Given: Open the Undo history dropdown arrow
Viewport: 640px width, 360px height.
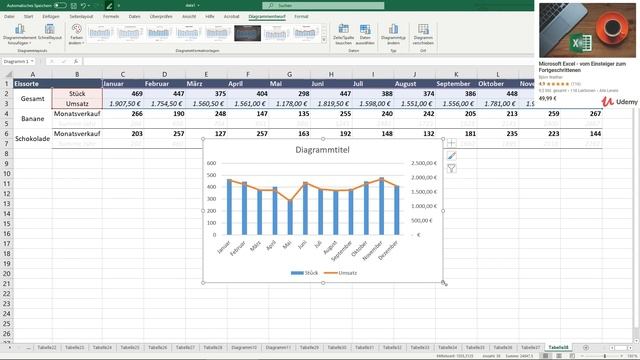Looking at the screenshot, I should (90, 6).
